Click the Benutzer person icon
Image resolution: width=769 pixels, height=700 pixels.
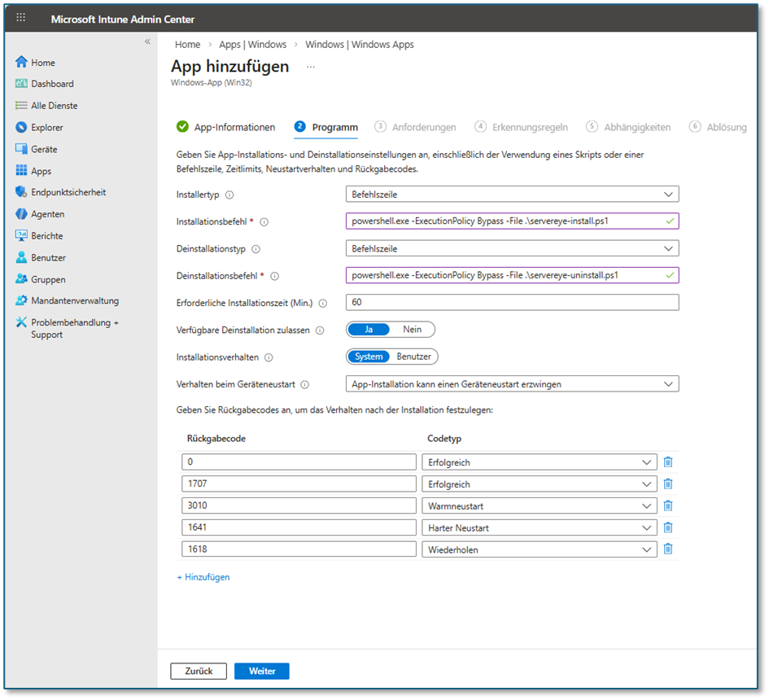(x=21, y=257)
